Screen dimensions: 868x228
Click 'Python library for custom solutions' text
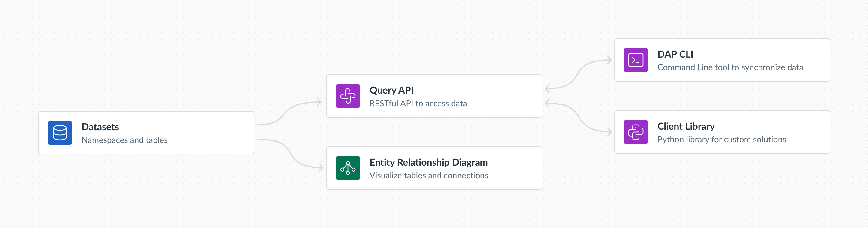721,139
